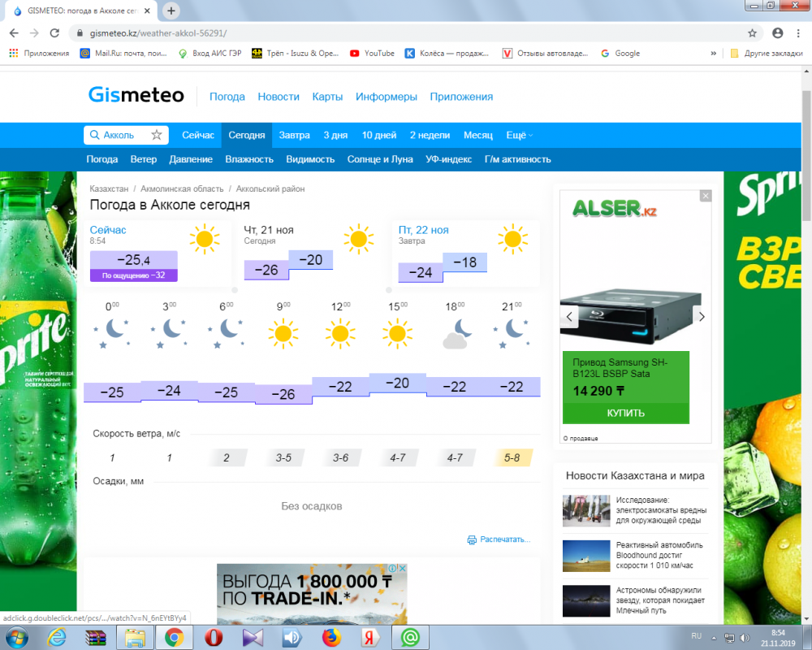Launch Opera from the taskbar
The height and width of the screenshot is (650, 812).
pyautogui.click(x=214, y=637)
